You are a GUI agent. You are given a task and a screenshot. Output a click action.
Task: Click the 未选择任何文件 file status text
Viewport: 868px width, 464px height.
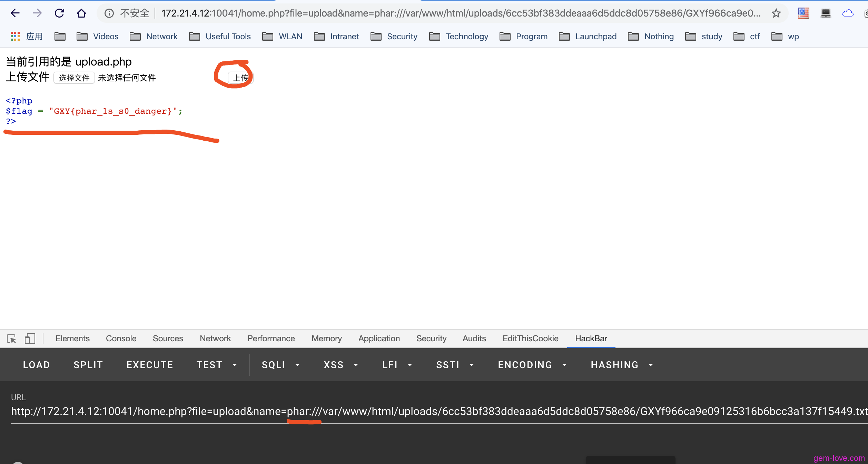pyautogui.click(x=127, y=78)
